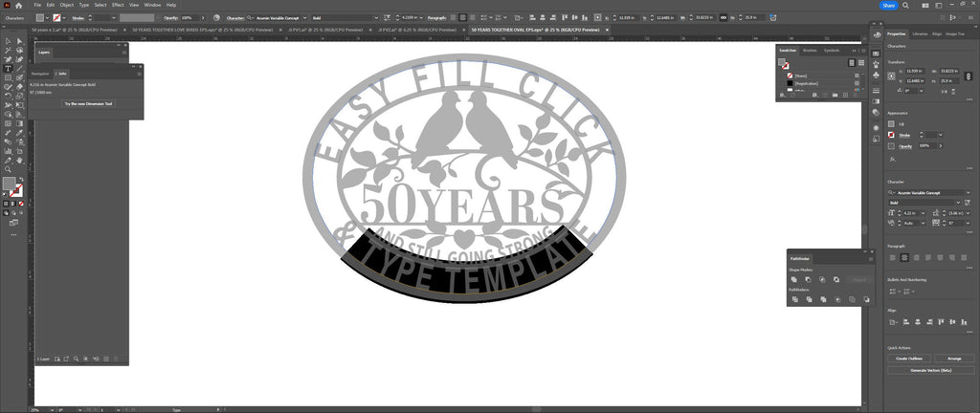This screenshot has height=413, width=980.
Task: Open the Align To dropdown in Properties
Action: [894, 322]
